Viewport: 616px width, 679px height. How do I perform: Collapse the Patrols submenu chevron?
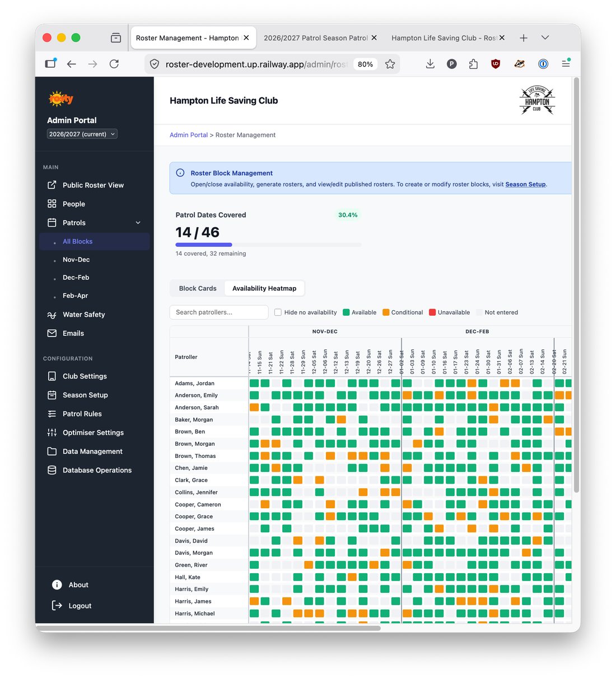click(x=138, y=223)
